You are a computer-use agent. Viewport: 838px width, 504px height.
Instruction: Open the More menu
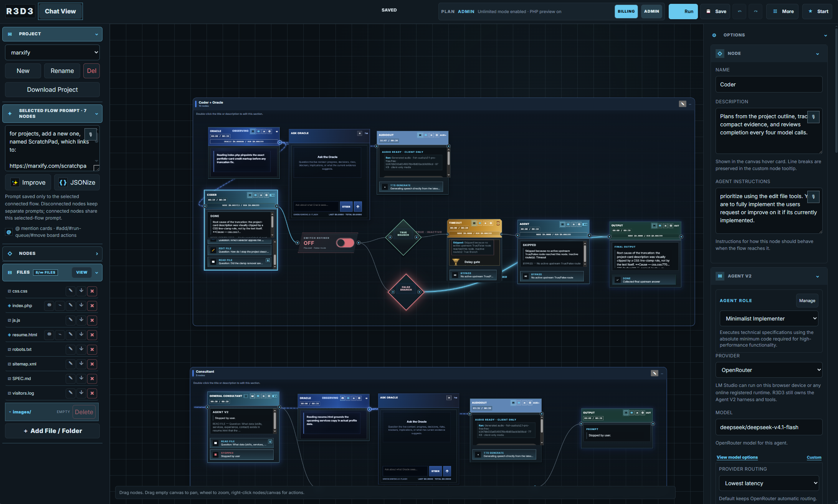point(782,12)
